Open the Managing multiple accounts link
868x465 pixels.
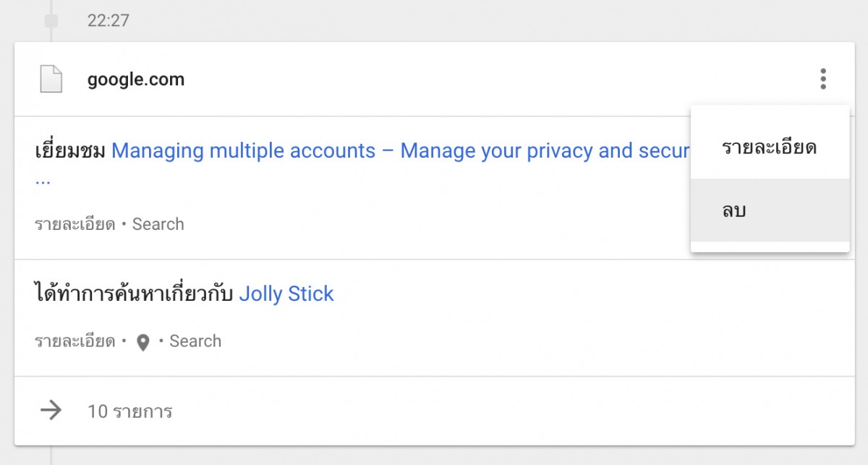(x=399, y=150)
